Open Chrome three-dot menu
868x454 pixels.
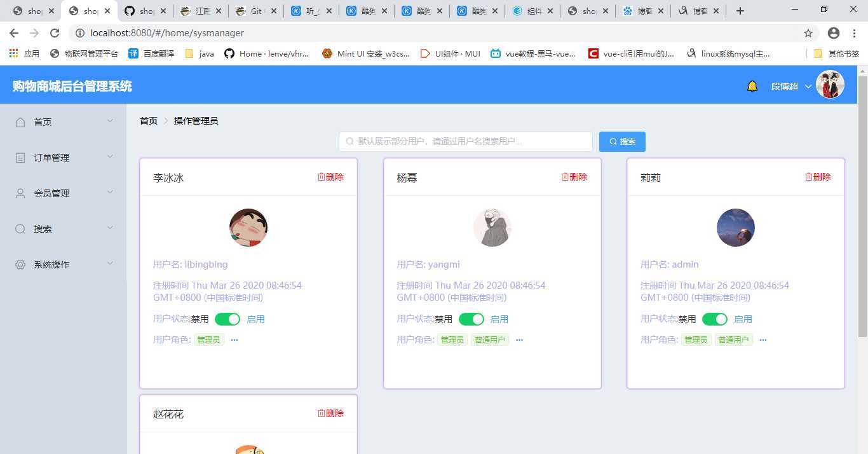click(855, 33)
